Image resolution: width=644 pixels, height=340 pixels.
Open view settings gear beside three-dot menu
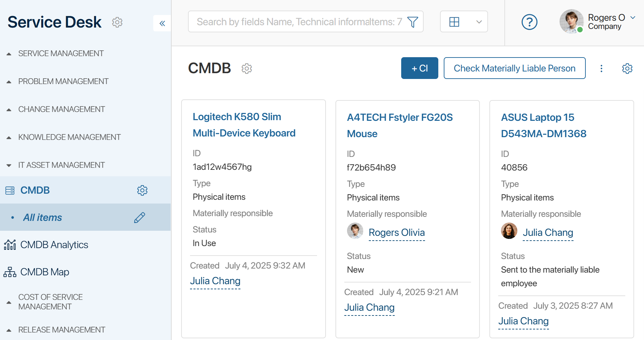tap(627, 68)
